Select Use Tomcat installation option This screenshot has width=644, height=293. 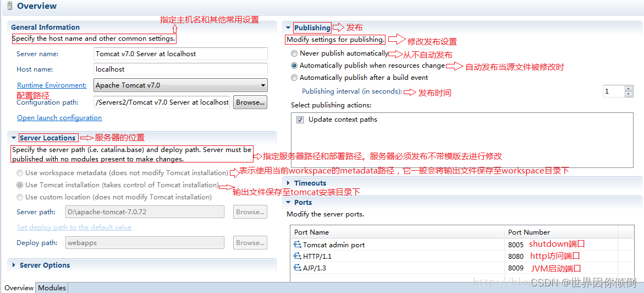click(x=20, y=185)
